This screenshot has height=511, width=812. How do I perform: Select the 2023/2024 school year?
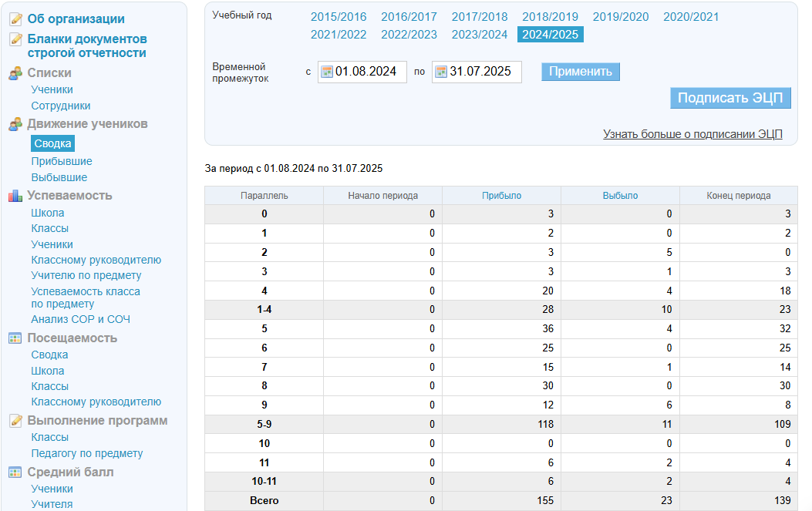click(480, 34)
